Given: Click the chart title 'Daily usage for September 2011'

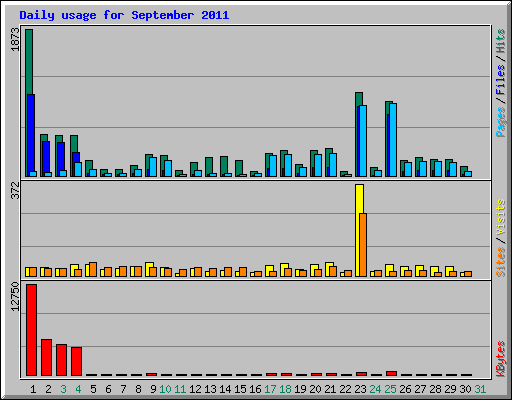Looking at the screenshot, I should pos(124,15).
